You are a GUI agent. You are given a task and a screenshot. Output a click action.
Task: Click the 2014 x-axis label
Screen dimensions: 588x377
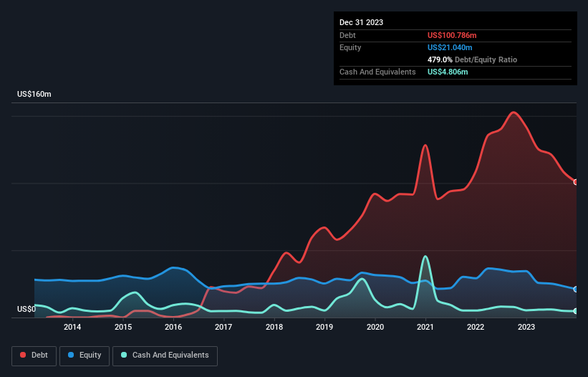(x=72, y=327)
